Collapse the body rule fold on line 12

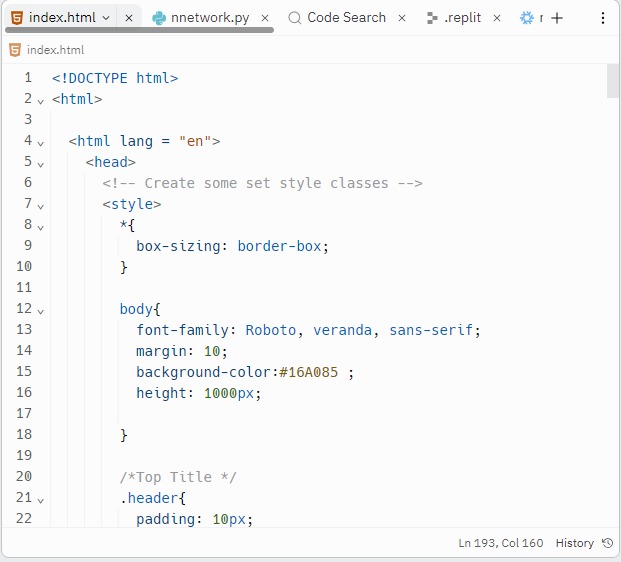[40, 312]
